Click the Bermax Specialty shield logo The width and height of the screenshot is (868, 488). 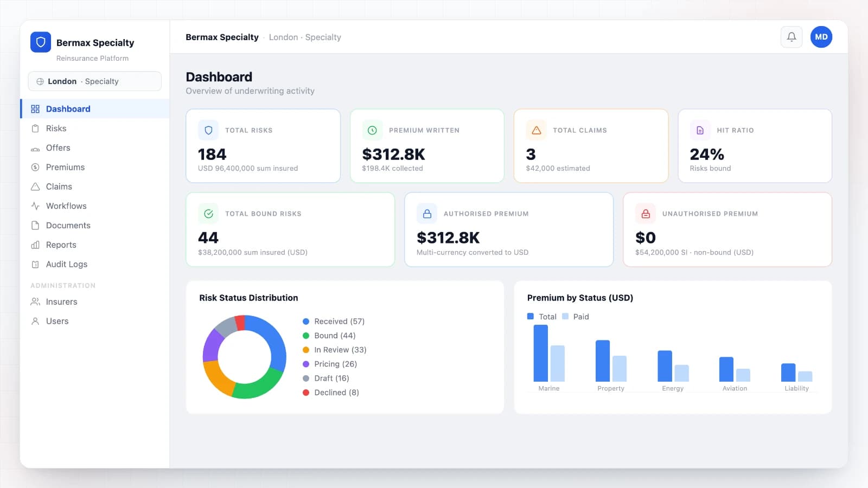[x=41, y=42]
